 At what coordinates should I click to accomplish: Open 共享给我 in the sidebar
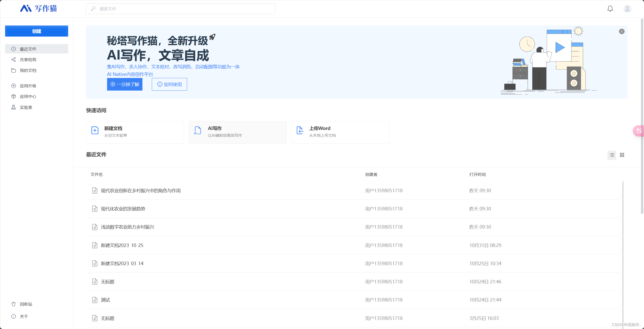(28, 60)
